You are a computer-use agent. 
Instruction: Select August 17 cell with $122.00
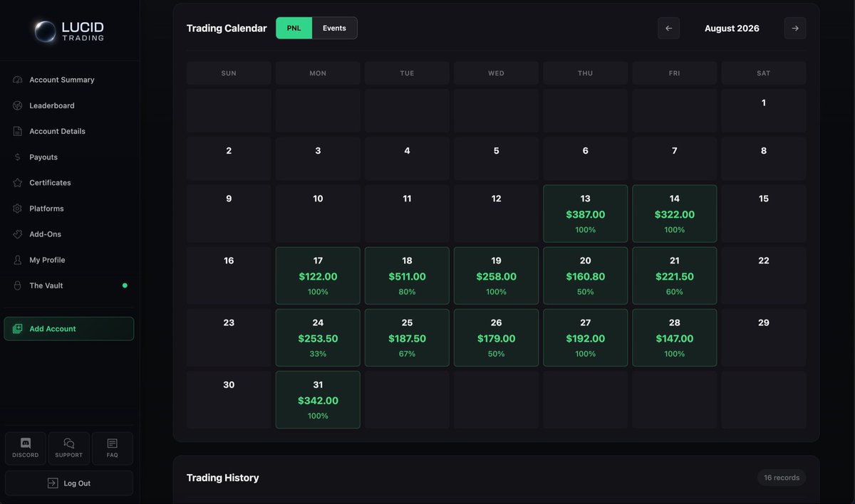click(x=318, y=275)
